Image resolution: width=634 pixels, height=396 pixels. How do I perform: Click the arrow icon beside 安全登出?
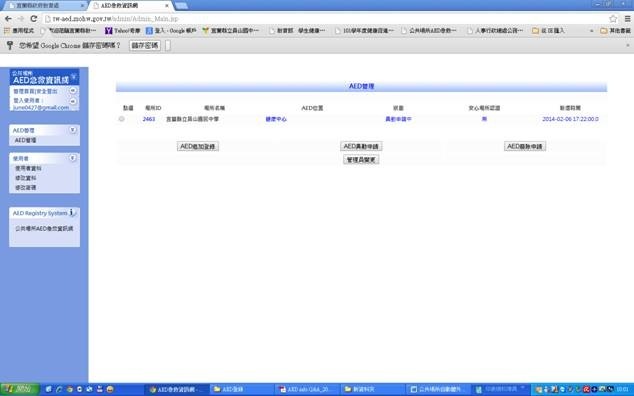click(73, 91)
